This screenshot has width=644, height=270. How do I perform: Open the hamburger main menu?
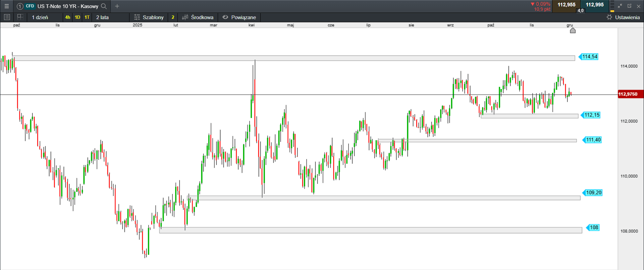(x=6, y=6)
